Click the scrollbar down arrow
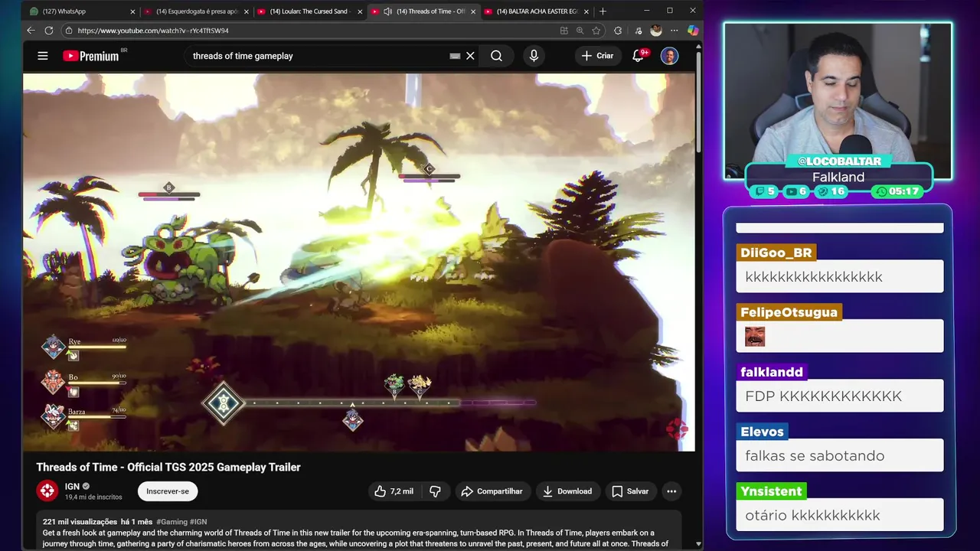980x551 pixels. click(698, 543)
